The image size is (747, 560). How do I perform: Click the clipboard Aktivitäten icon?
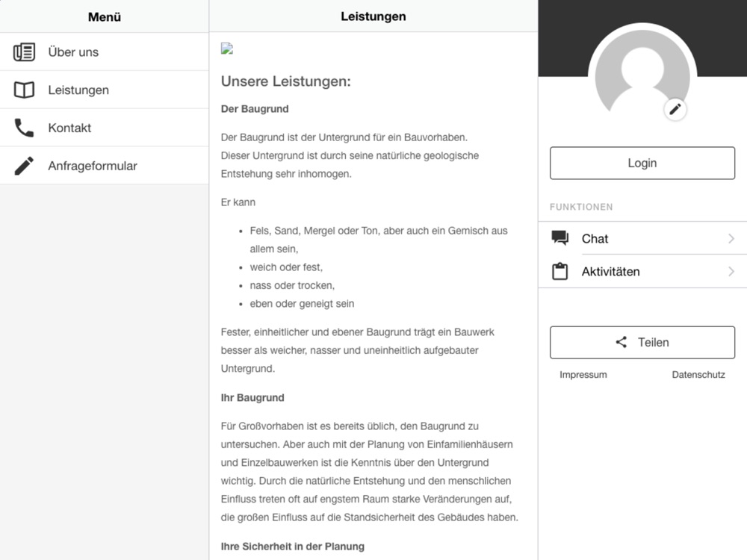click(x=560, y=272)
